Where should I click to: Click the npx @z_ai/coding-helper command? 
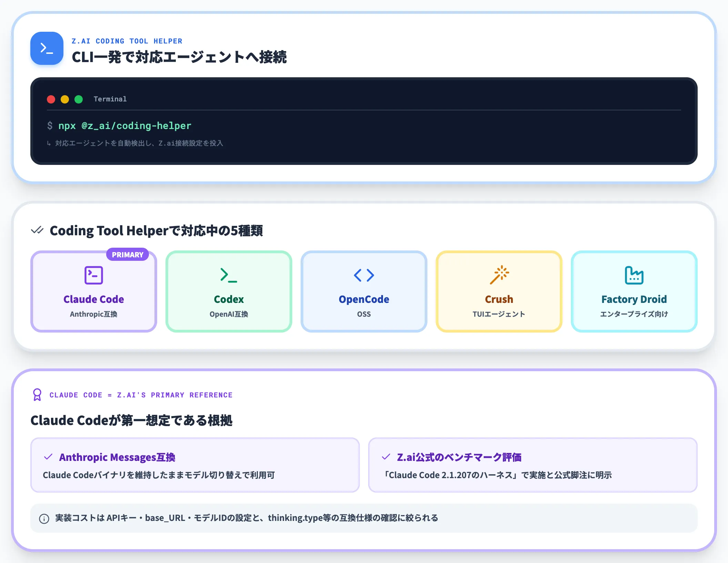(125, 126)
